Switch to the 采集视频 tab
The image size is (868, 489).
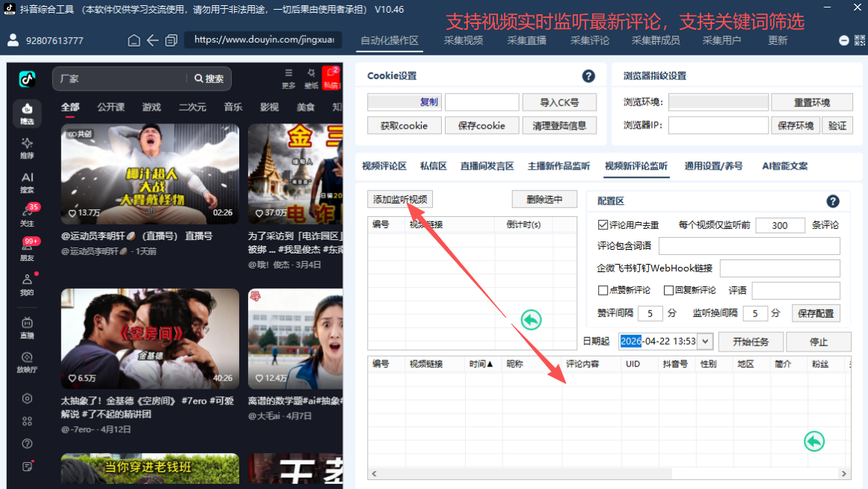click(x=464, y=40)
